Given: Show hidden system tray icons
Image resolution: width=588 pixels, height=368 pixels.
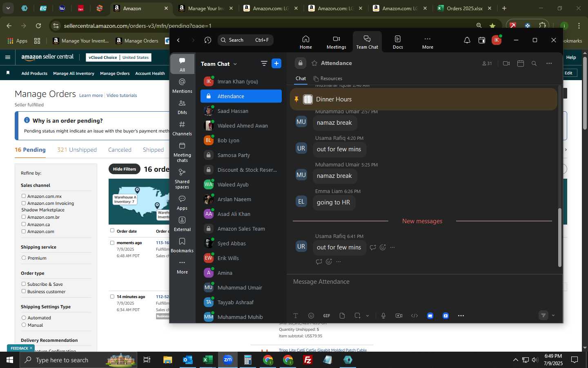Looking at the screenshot, I should tap(515, 360).
